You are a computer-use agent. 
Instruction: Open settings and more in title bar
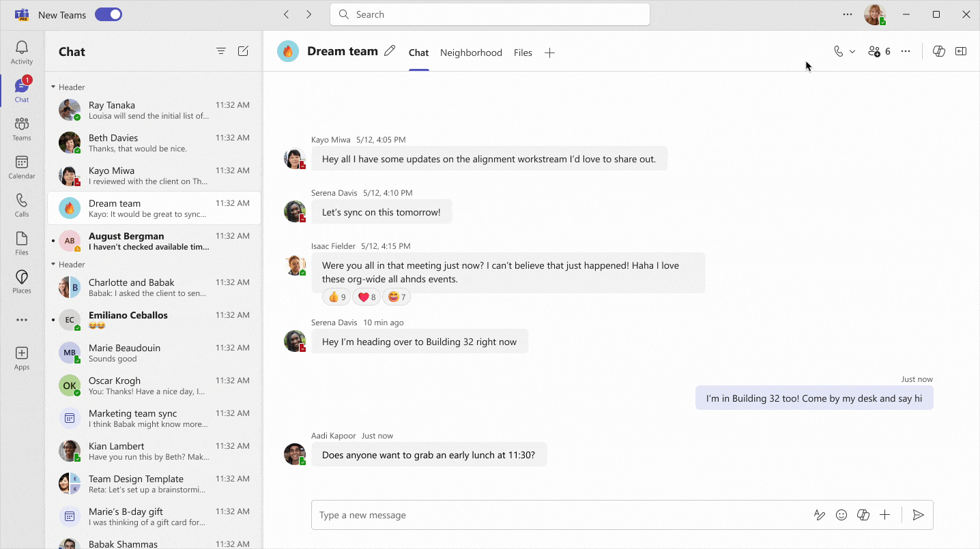(848, 14)
